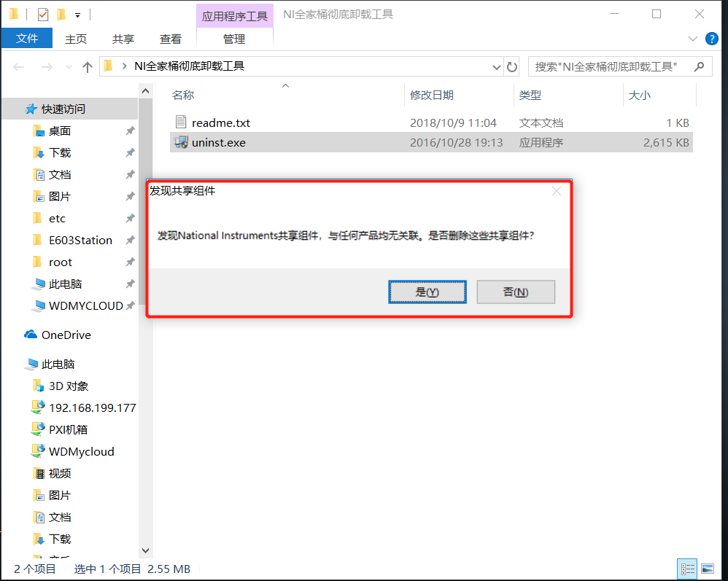Open 下载 under This PC
The image size is (728, 581).
click(60, 539)
